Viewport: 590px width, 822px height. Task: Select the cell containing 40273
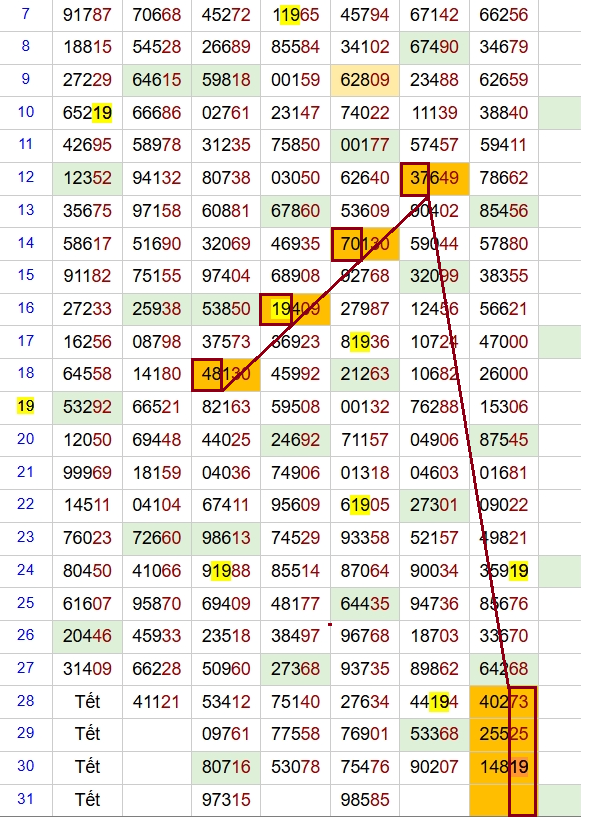(x=503, y=702)
